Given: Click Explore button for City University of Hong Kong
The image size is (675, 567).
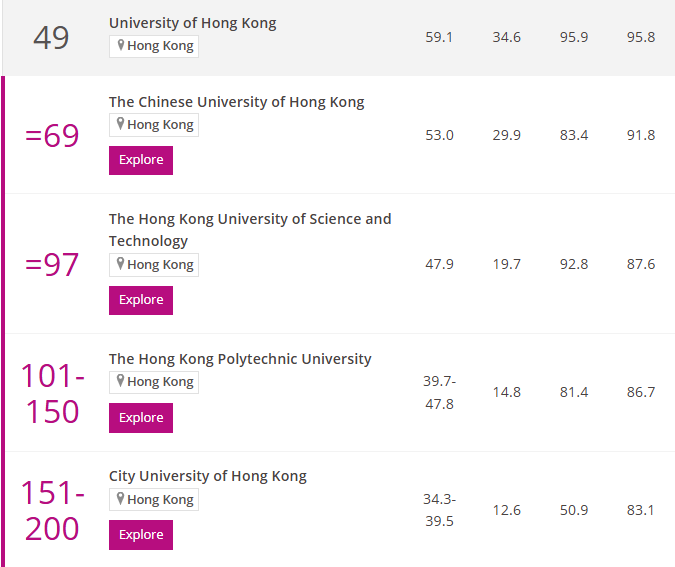Looking at the screenshot, I should [141, 535].
